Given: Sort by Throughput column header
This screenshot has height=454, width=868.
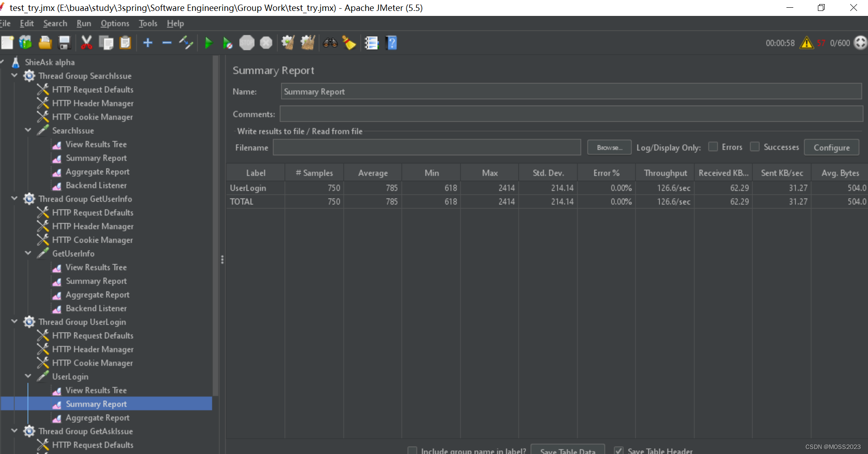Looking at the screenshot, I should [x=665, y=173].
